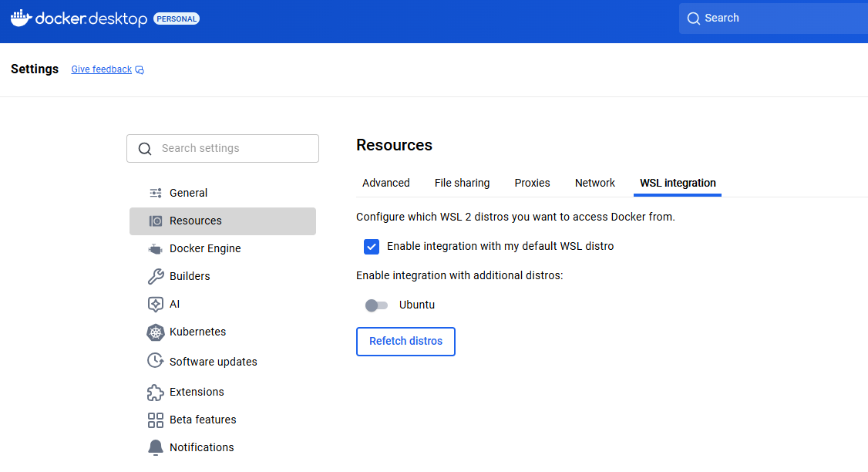The image size is (868, 472).
Task: Click the Docker Engine icon in sidebar
Action: (x=156, y=248)
